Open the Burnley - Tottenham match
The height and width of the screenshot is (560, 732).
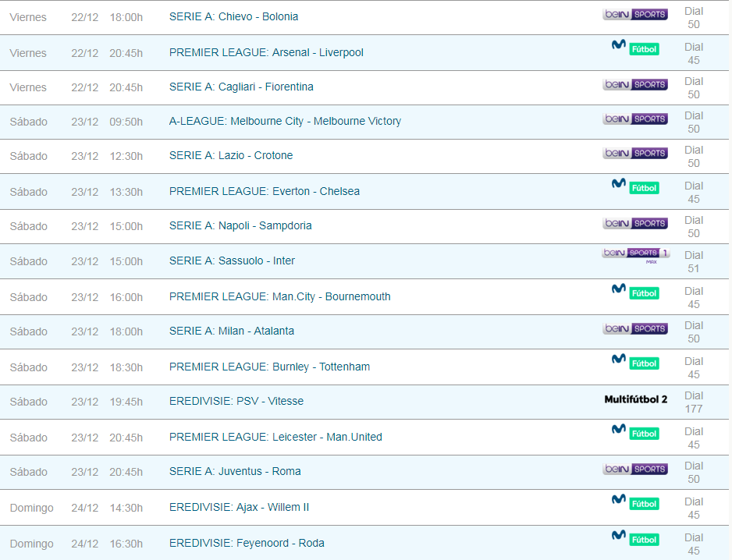(269, 367)
